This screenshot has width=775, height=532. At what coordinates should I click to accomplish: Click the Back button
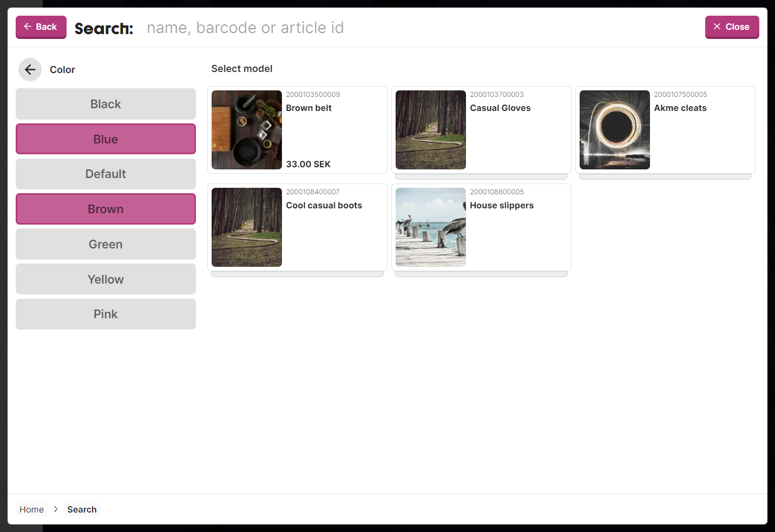point(41,27)
